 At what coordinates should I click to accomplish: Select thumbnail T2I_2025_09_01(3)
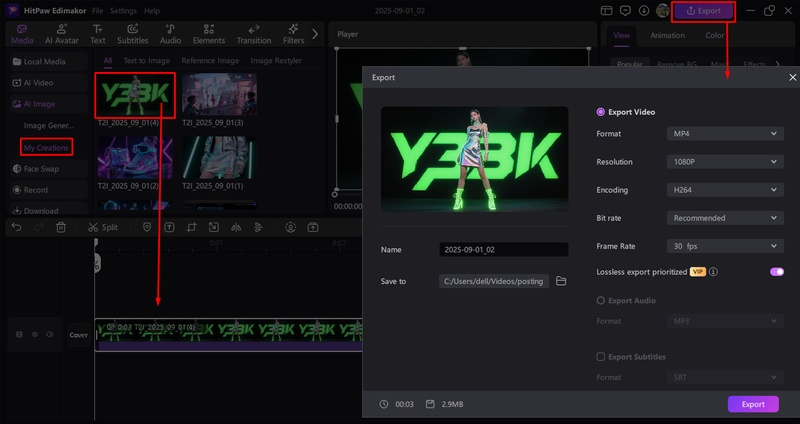219,95
